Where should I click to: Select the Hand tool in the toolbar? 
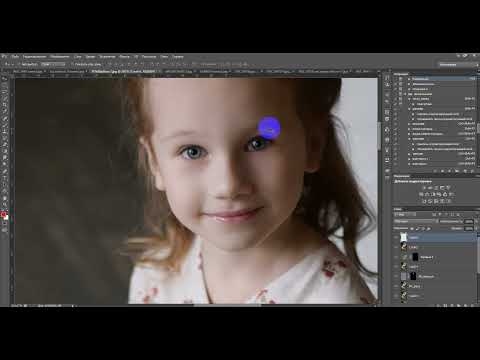pyautogui.click(x=4, y=198)
